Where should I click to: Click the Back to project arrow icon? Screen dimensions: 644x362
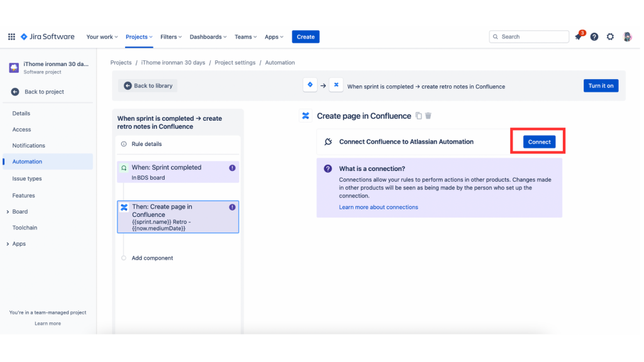coord(15,92)
